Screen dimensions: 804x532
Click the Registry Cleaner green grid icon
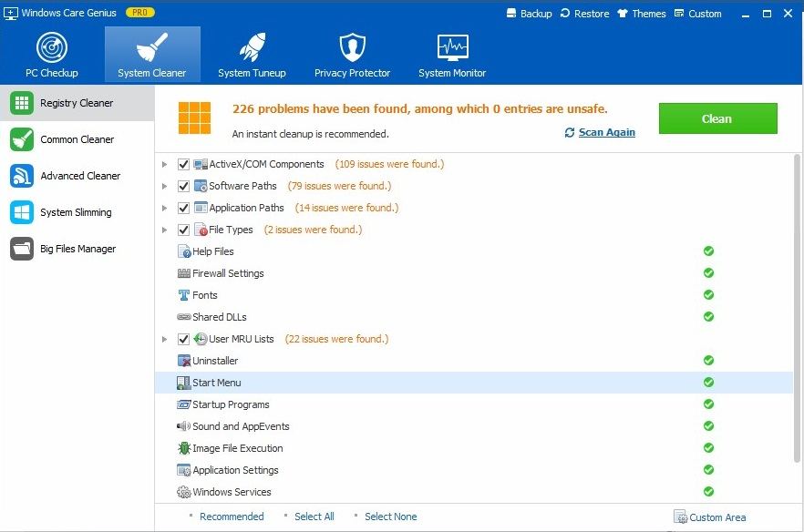point(22,103)
